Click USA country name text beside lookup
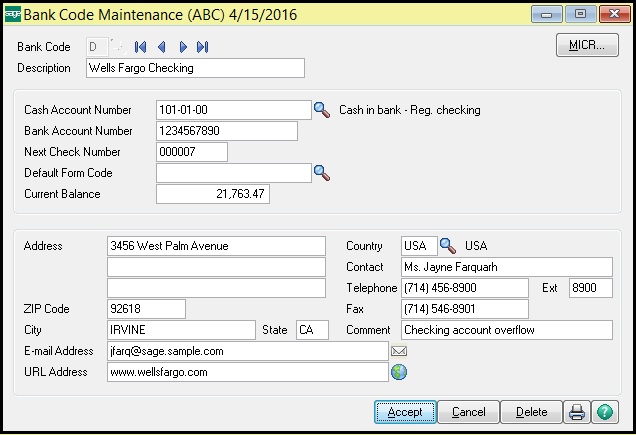Image resolution: width=636 pixels, height=435 pixels. 476,246
